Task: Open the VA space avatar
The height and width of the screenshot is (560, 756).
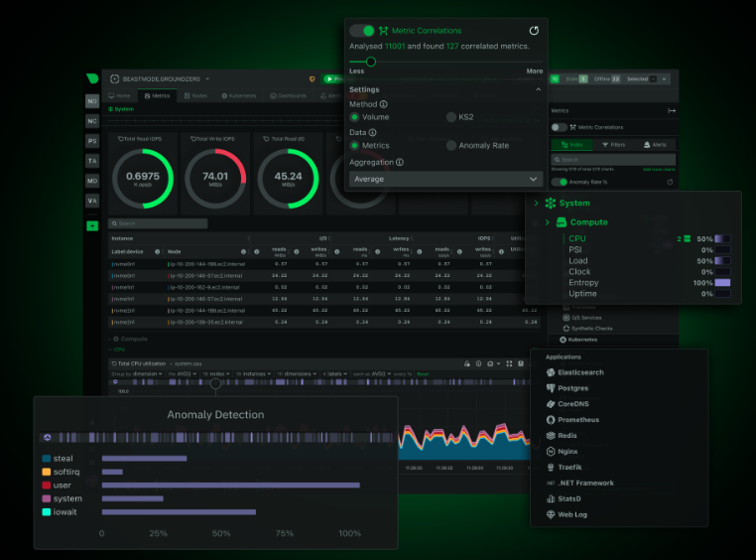Action: coord(92,201)
